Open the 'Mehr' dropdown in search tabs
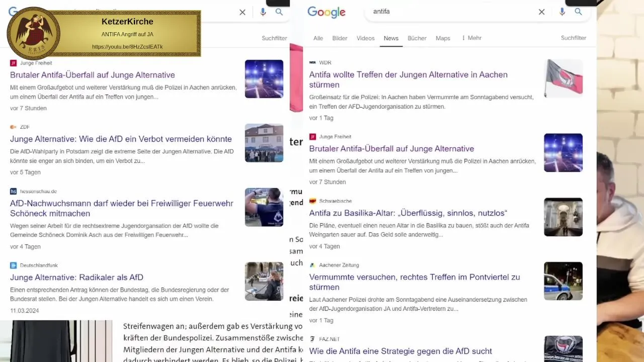Viewport: 644px width, 362px height. [471, 38]
